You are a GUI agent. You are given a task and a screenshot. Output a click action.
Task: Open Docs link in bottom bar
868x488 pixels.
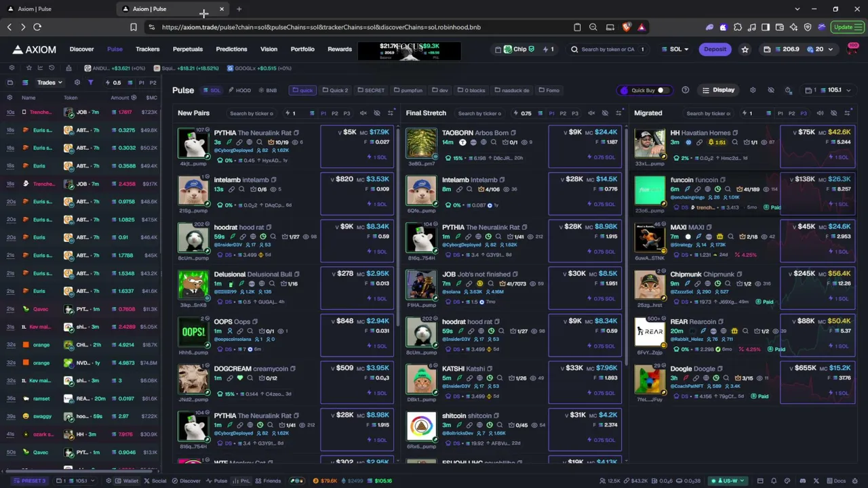pyautogui.click(x=835, y=481)
